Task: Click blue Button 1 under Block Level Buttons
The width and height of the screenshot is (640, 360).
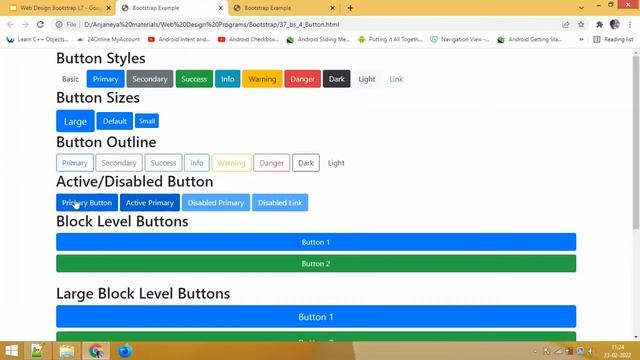Action: click(x=316, y=242)
